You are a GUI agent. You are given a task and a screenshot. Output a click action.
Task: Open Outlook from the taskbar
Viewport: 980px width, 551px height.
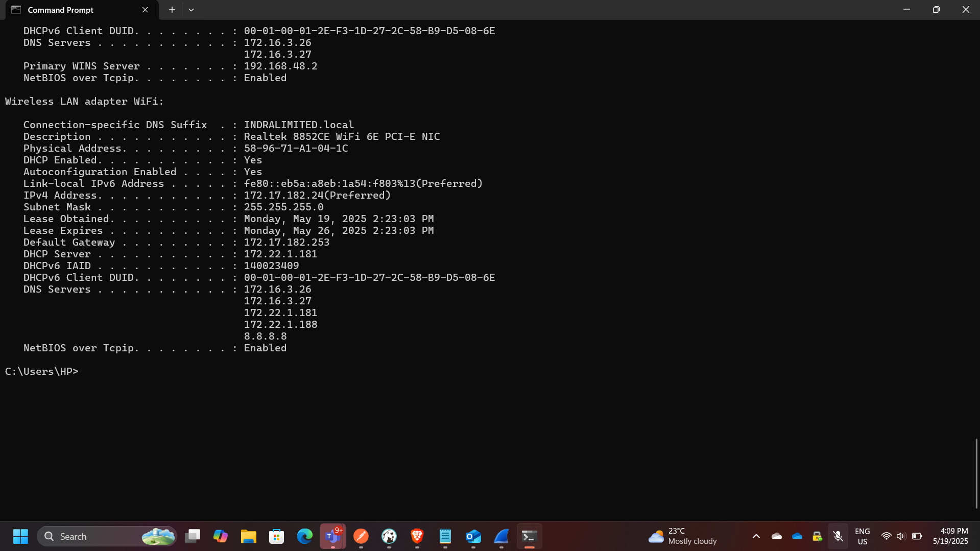coord(473,536)
